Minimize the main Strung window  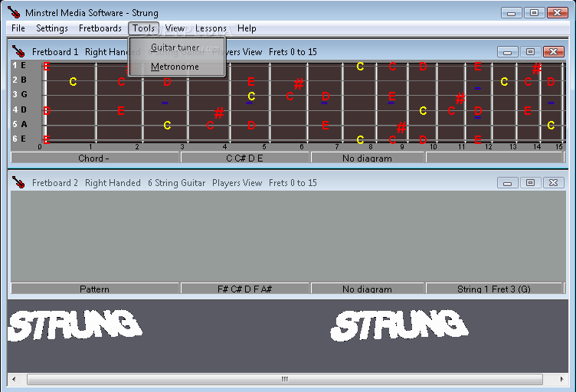tap(512, 12)
